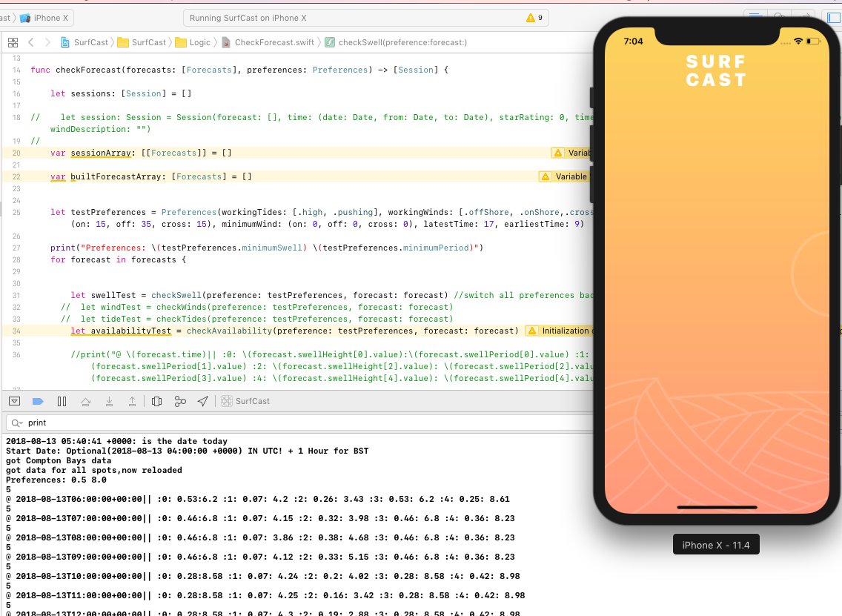This screenshot has width=842, height=616.
Task: Click the simulator battery icon
Action: pyautogui.click(x=813, y=42)
